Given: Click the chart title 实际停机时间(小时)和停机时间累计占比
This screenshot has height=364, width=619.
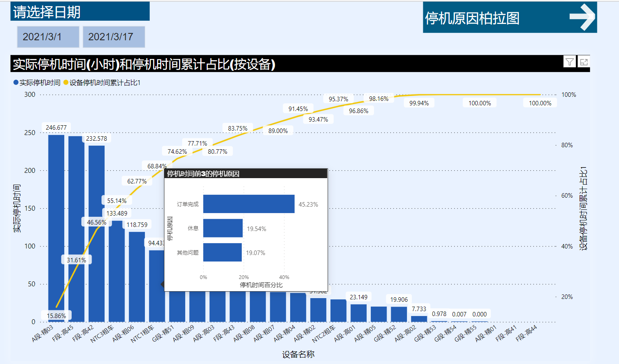Looking at the screenshot, I should pyautogui.click(x=144, y=64).
